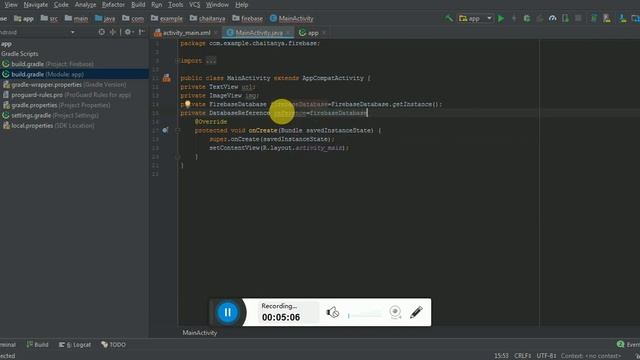Open the Help menu
The height and width of the screenshot is (360, 640).
(241, 5)
